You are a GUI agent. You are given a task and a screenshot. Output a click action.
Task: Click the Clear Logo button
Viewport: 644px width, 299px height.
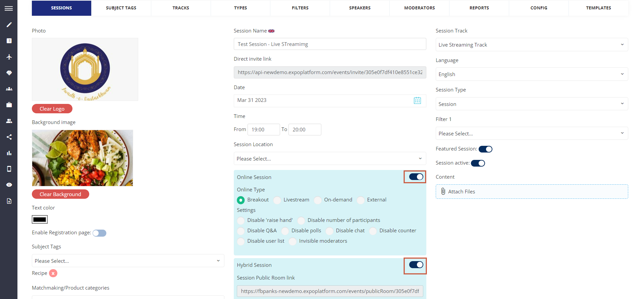click(x=52, y=109)
